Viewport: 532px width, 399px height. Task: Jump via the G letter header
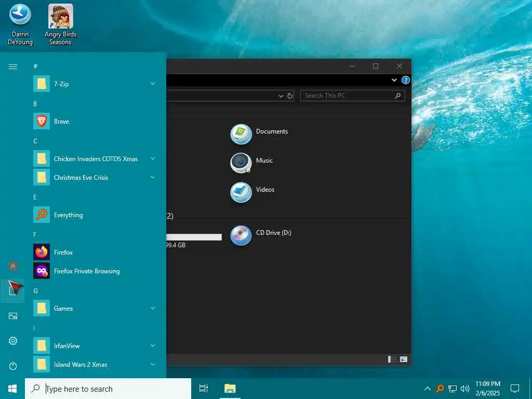(35, 291)
